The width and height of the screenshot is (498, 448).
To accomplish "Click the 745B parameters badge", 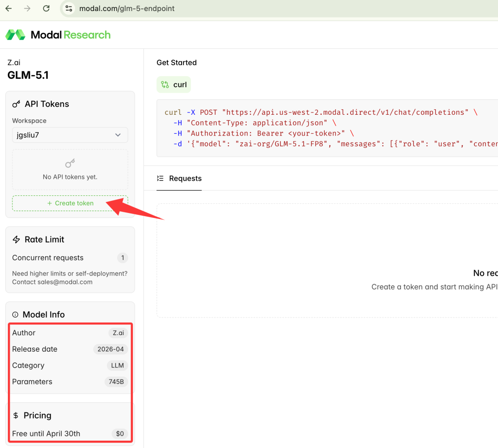I will 116,382.
